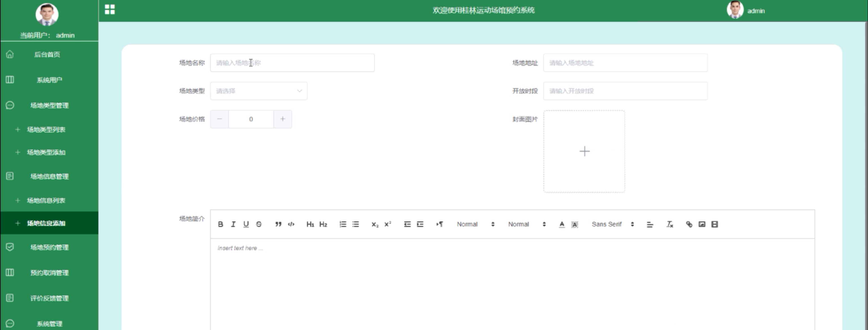Screen dimensions: 868x330
Task: Open the 场地类型 select dropdown
Action: pos(258,91)
